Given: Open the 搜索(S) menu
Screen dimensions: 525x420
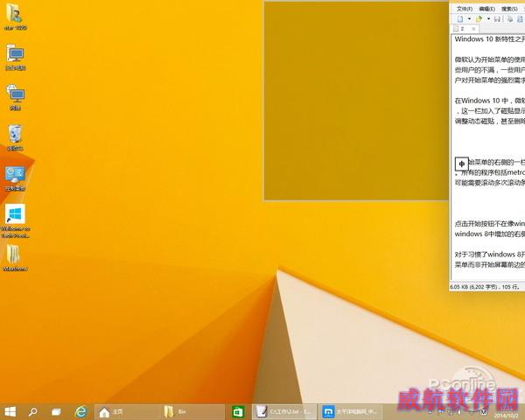Looking at the screenshot, I should (x=508, y=8).
